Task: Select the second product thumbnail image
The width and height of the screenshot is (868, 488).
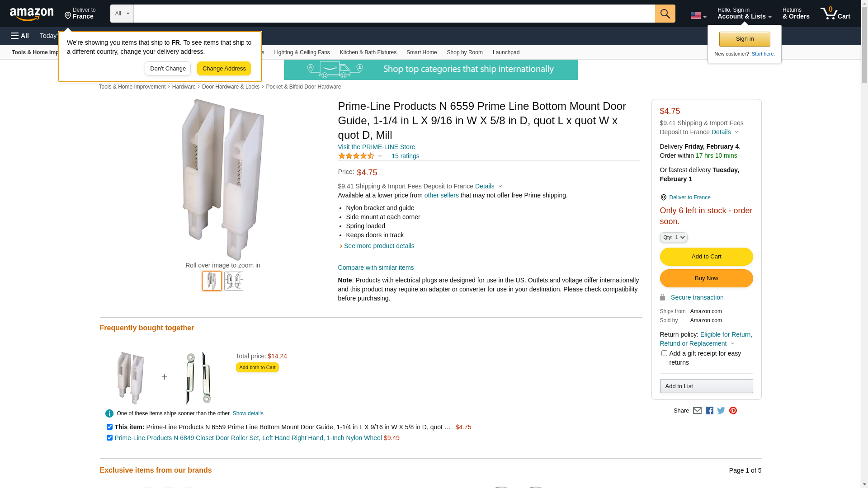Action: 234,281
